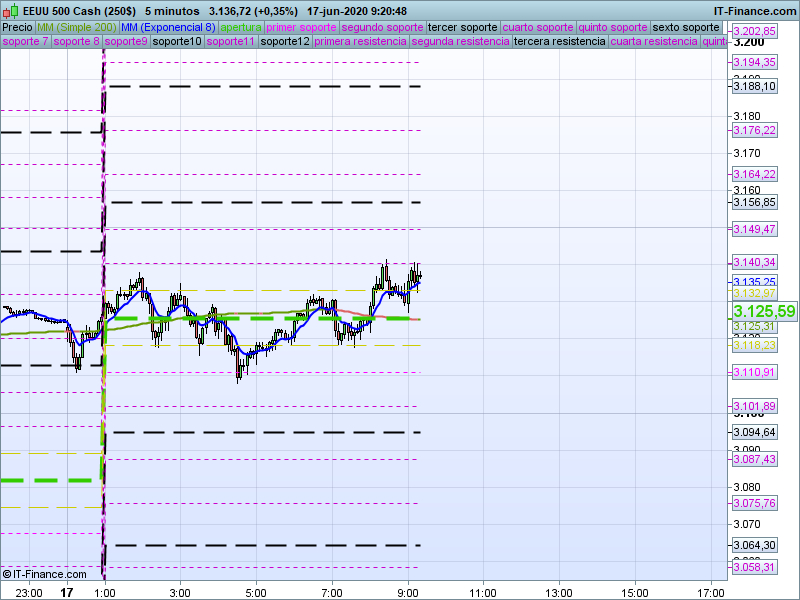Select the primer soporte label
This screenshot has width=800, height=600.
[x=301, y=28]
